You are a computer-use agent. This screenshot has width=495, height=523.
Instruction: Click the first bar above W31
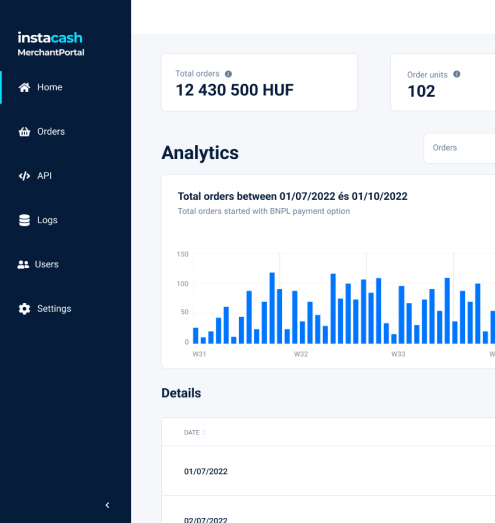(195, 336)
